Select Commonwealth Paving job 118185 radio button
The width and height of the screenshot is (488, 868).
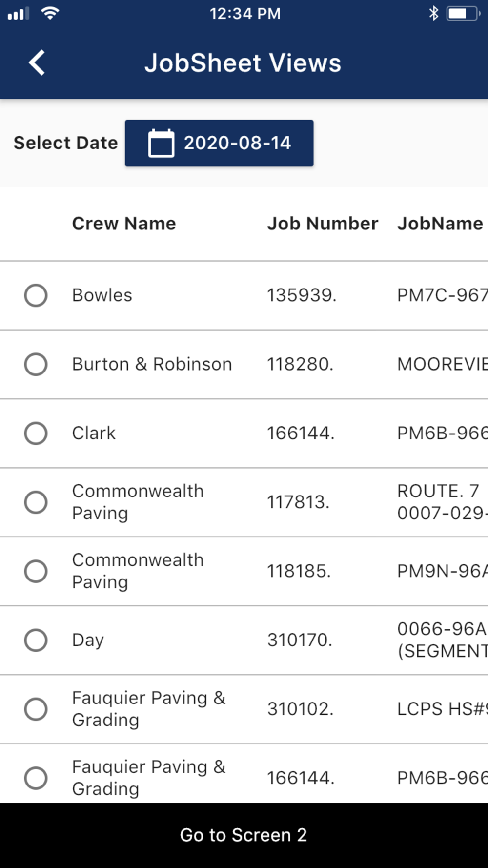pyautogui.click(x=36, y=571)
